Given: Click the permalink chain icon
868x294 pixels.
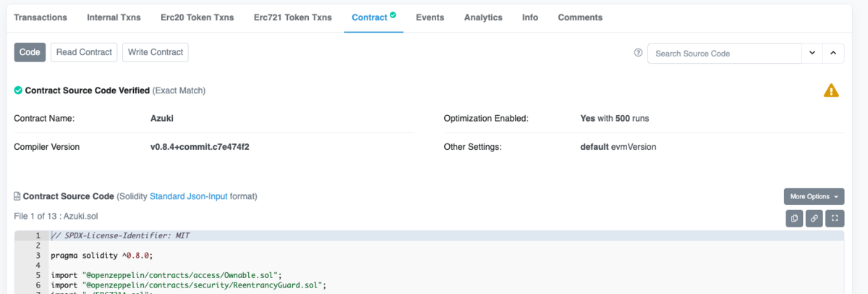Looking at the screenshot, I should click(814, 218).
